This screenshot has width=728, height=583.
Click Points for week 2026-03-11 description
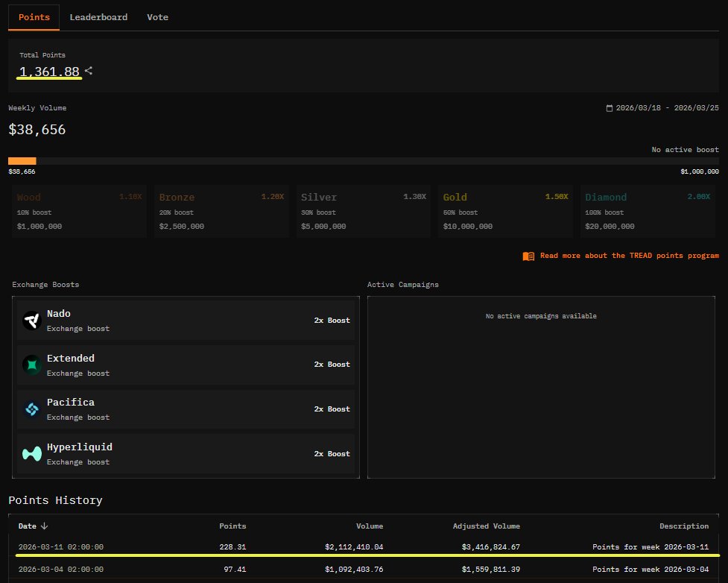pyautogui.click(x=651, y=546)
